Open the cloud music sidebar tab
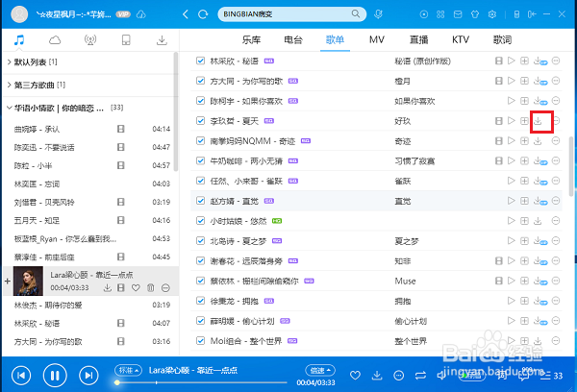 [x=55, y=39]
